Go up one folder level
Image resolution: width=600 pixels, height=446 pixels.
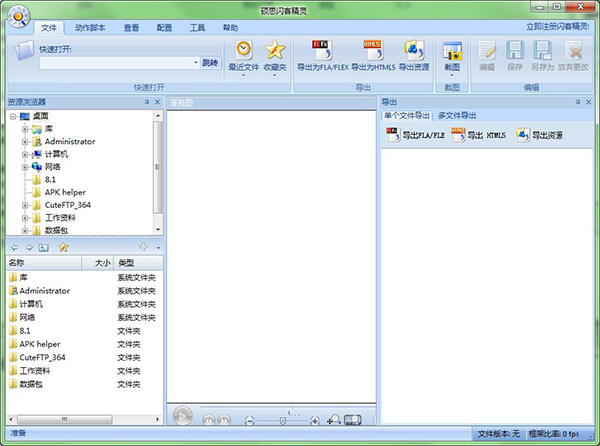pos(43,247)
